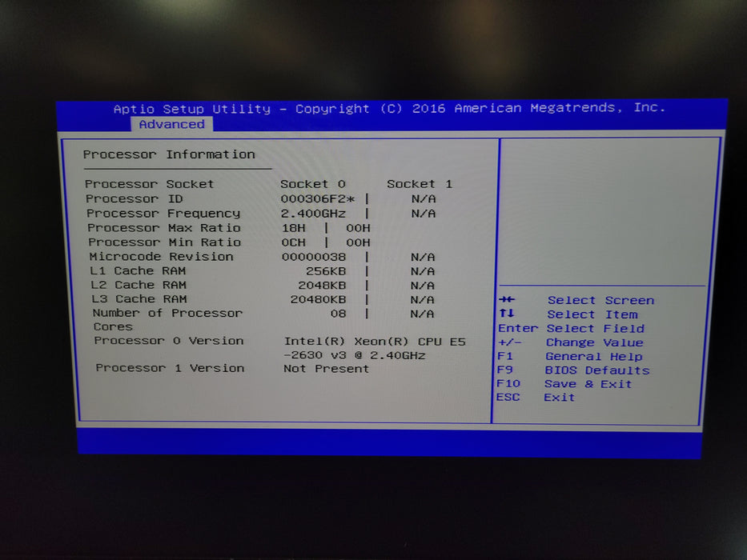
Task: Click the ESC key hint
Action: pos(508,397)
